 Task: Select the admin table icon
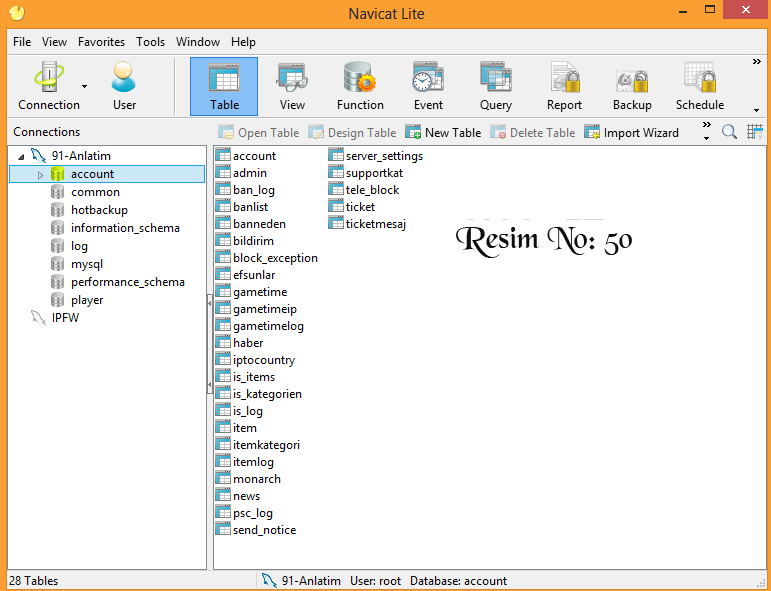click(x=223, y=173)
